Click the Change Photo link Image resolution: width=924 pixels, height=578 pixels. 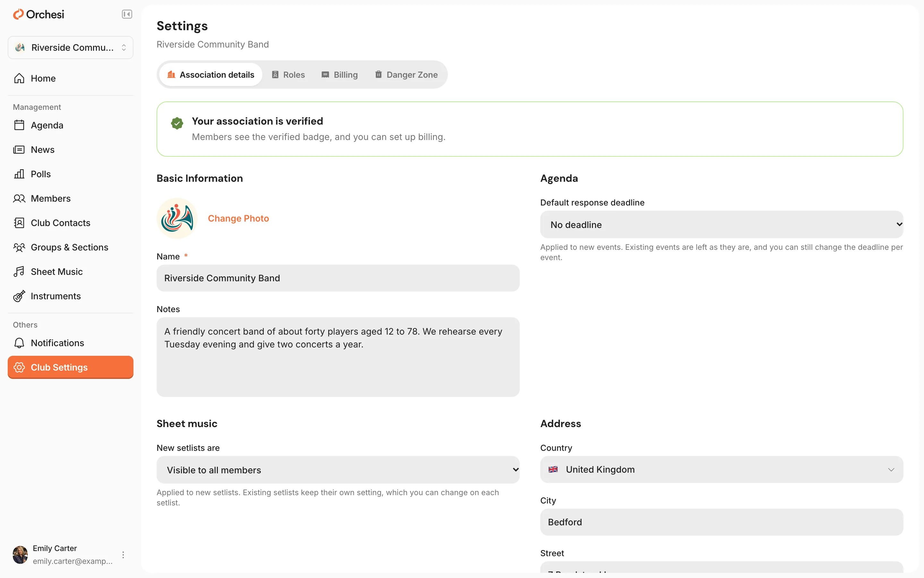[238, 218]
